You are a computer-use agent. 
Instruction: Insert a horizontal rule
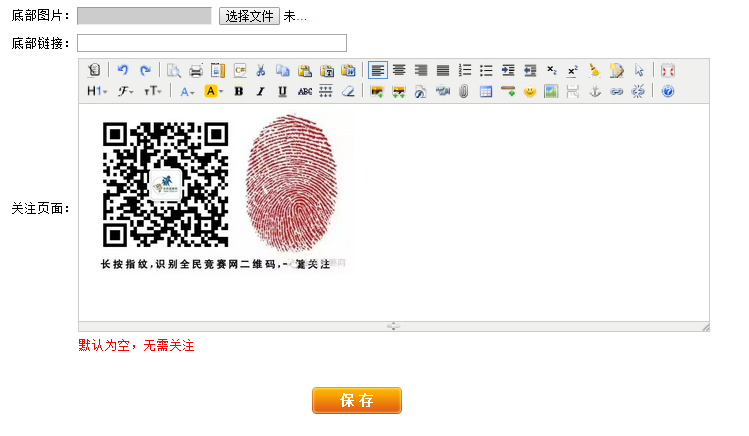click(508, 91)
